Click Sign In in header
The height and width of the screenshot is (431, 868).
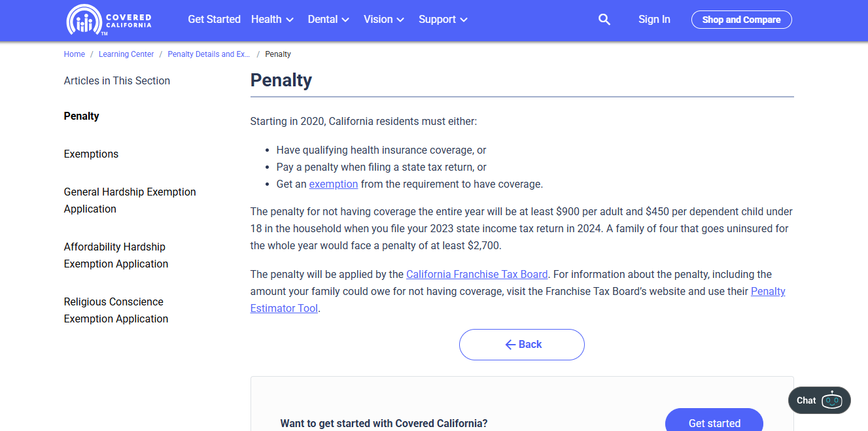pyautogui.click(x=654, y=20)
